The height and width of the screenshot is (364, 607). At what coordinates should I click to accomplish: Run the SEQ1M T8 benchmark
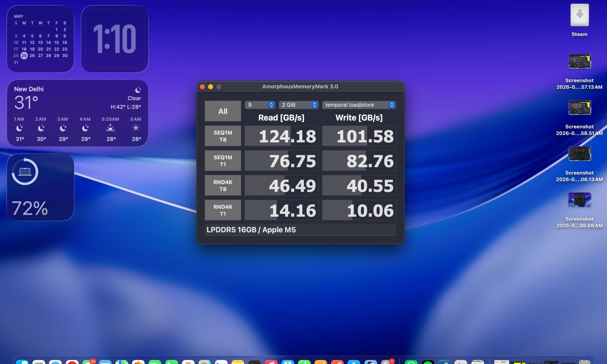(x=223, y=136)
